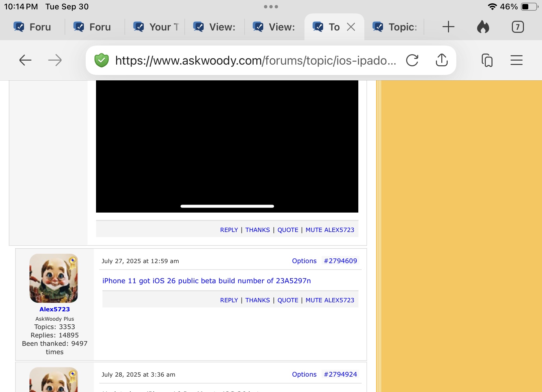This screenshot has width=542, height=392.
Task: Close the active To tab
Action: [x=351, y=27]
